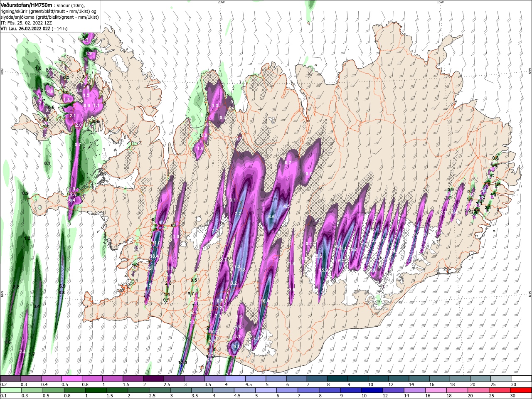The height and width of the screenshot is (399, 532).
Task: Click the initial time 'IT: Fös. 25. 02. 2022 12Z'
Action: [x=26, y=23]
